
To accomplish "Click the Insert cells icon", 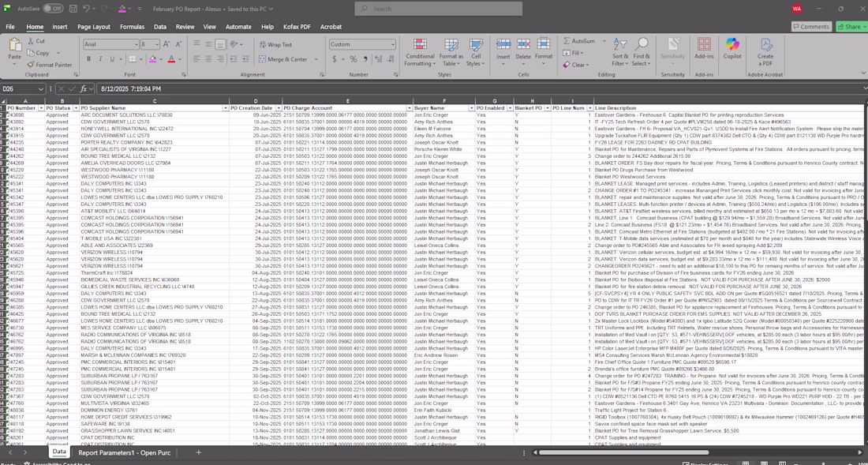I will (503, 45).
